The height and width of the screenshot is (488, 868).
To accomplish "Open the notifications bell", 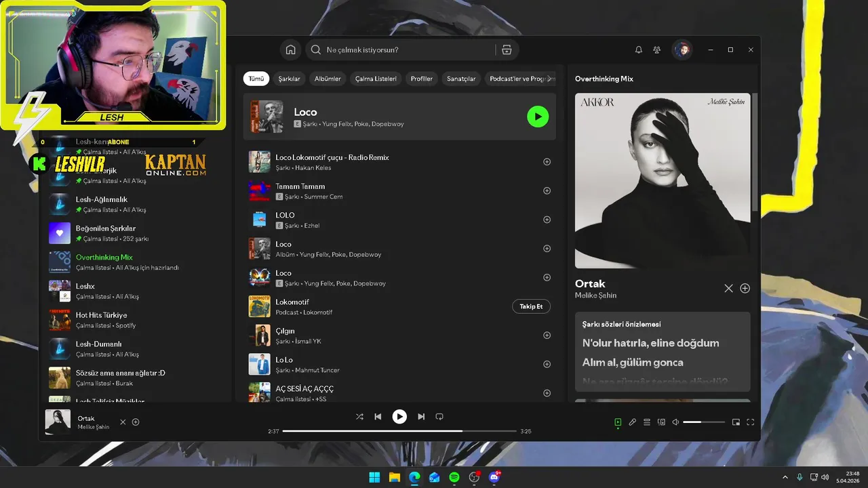I will tap(638, 49).
